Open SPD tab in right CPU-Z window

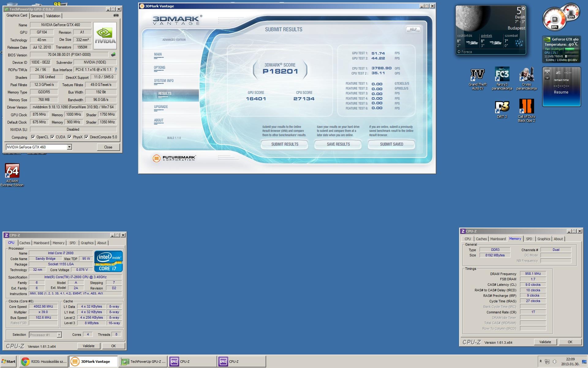point(529,239)
